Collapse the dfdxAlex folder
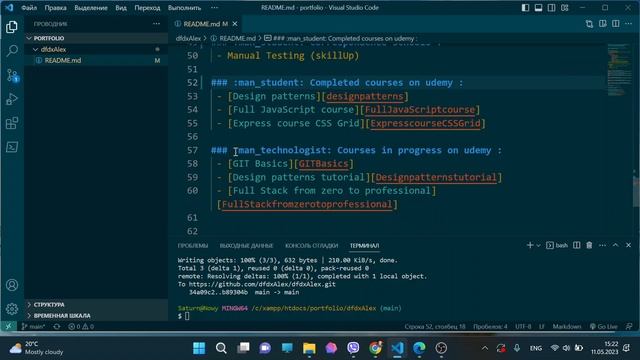 [x=36, y=49]
